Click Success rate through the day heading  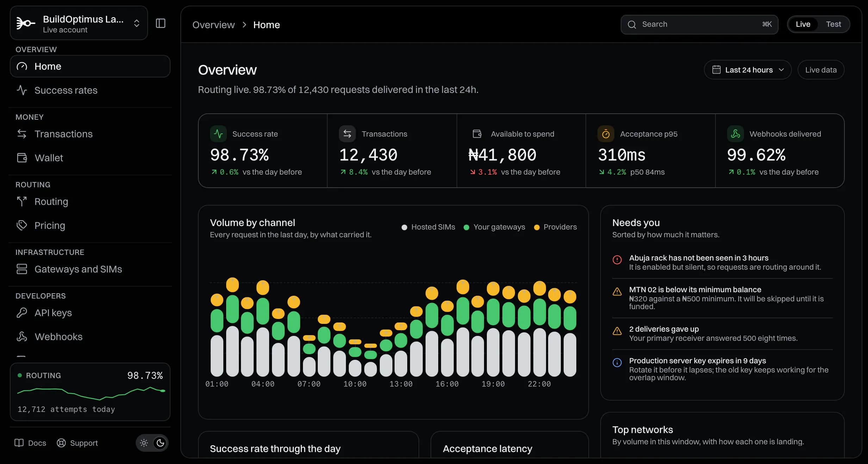click(x=275, y=449)
